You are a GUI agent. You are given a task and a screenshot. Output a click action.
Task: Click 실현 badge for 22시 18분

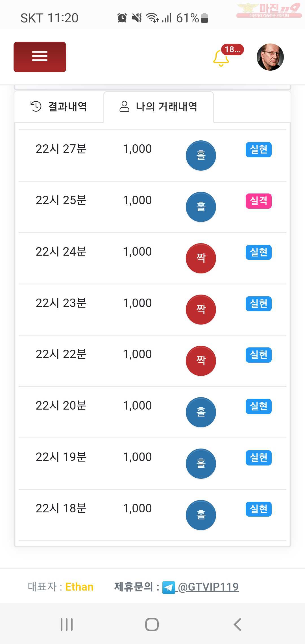(259, 509)
